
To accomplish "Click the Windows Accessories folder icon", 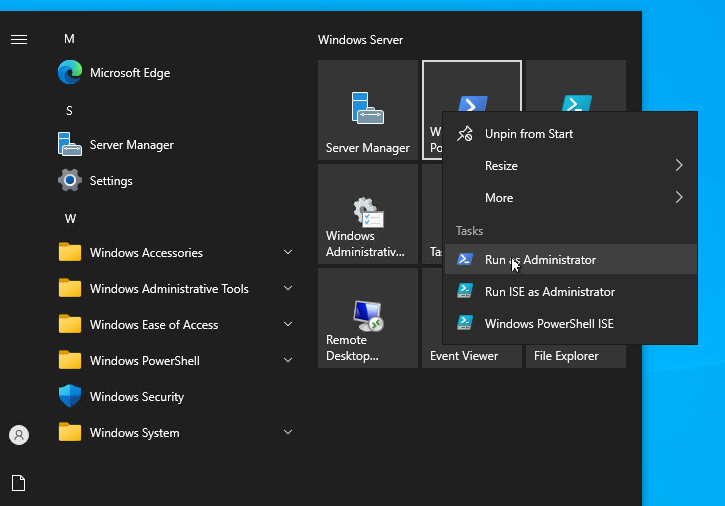I will [70, 252].
